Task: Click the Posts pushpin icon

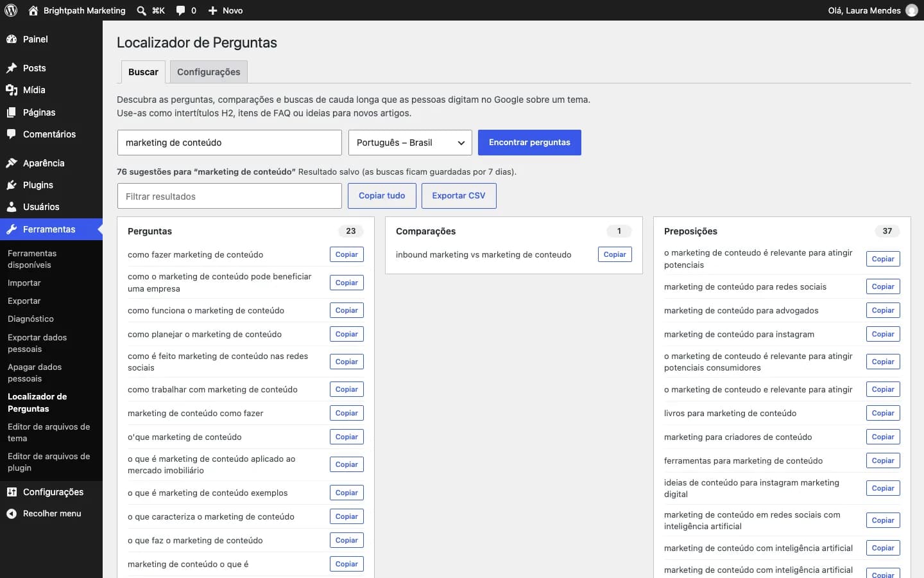Action: tap(12, 68)
